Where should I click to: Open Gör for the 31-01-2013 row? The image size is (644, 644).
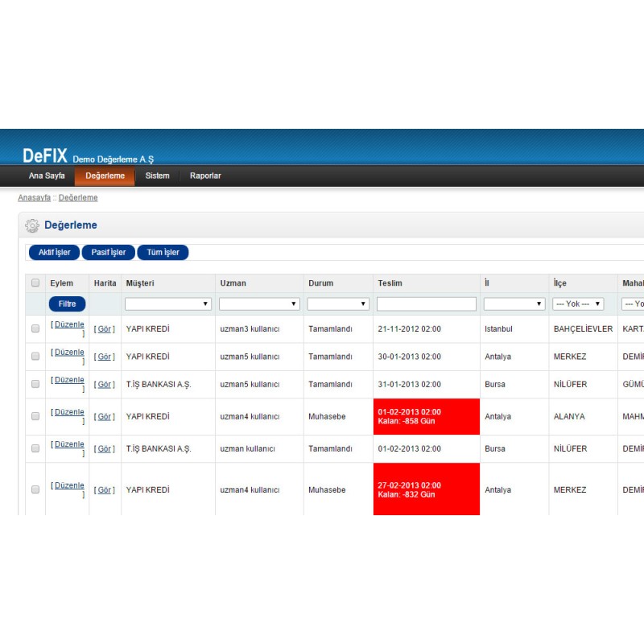(105, 385)
